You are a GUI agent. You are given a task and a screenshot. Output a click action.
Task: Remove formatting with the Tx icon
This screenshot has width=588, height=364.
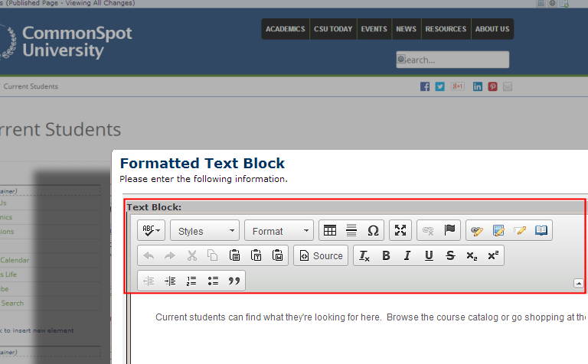[364, 255]
